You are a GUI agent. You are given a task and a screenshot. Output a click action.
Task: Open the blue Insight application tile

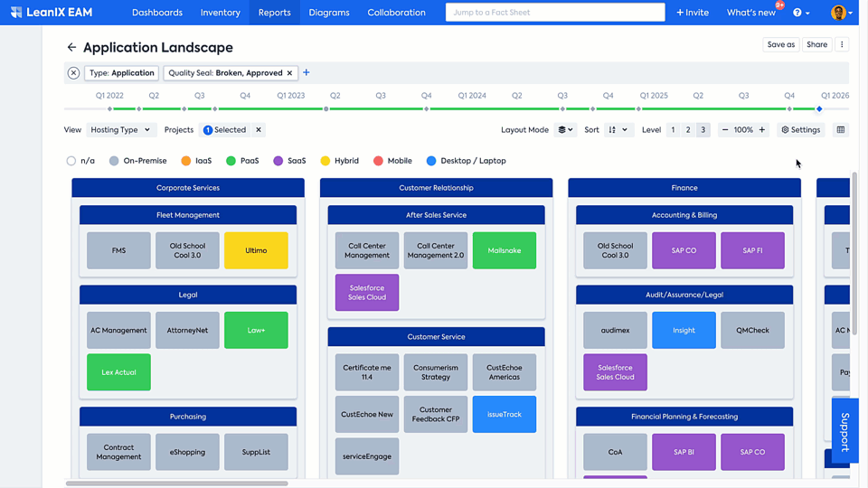(684, 331)
